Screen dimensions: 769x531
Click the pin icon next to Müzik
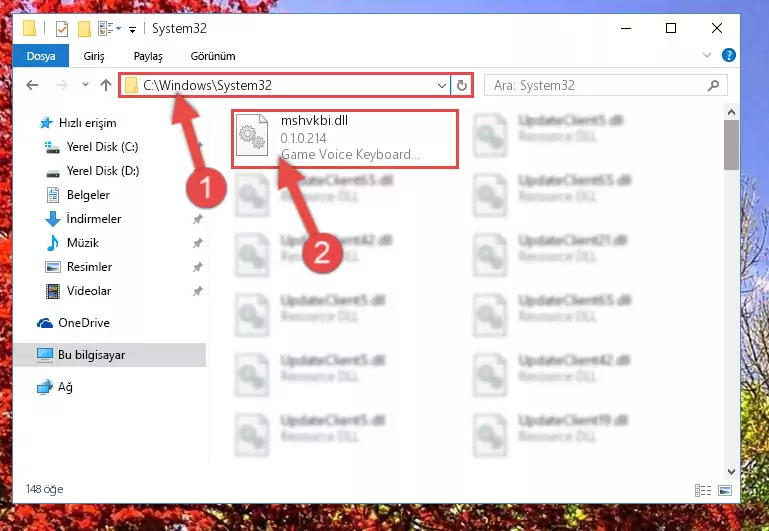[197, 243]
